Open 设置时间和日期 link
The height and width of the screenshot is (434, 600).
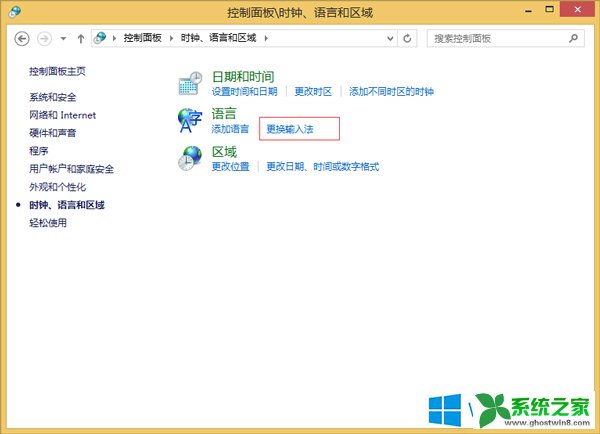(245, 91)
